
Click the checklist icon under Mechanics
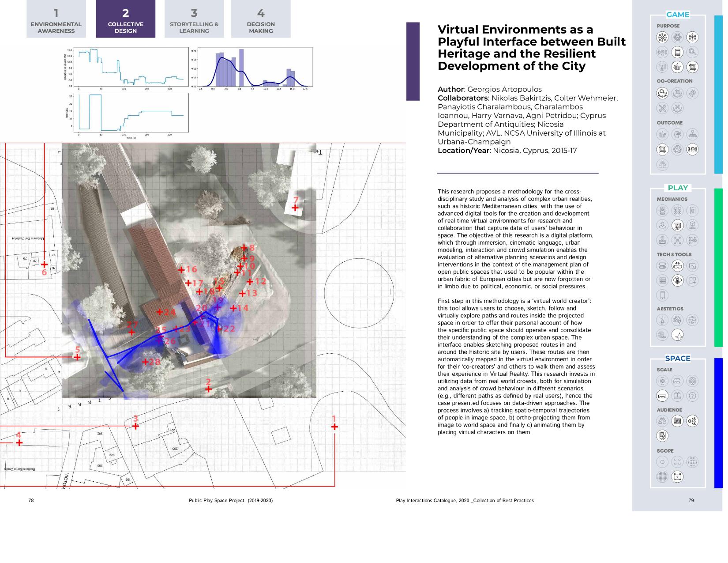692,211
